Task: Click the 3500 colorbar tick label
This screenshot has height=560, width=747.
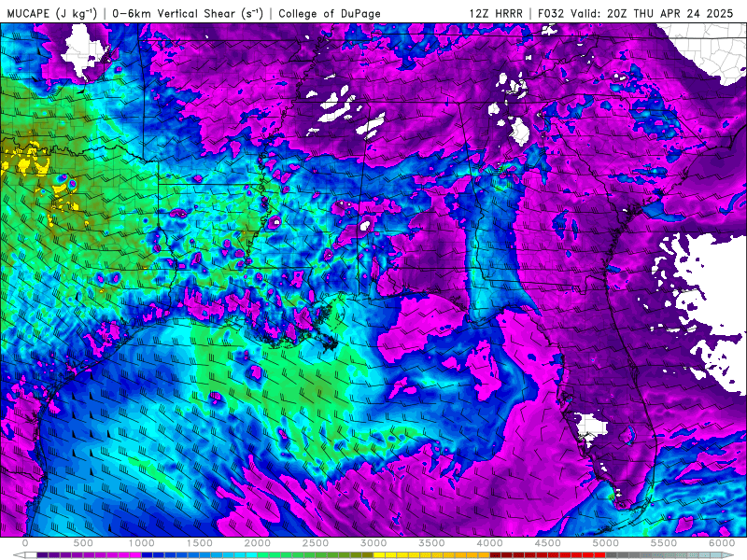Action: 431,543
